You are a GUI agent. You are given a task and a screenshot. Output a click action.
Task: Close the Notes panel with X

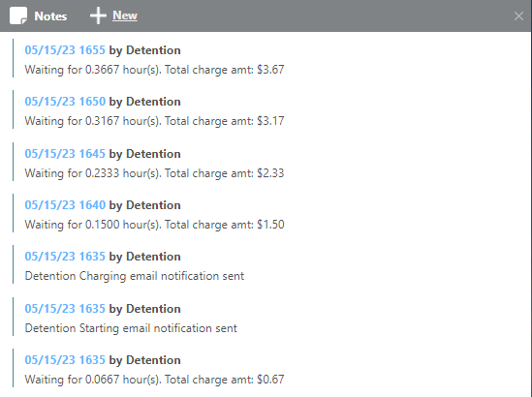[x=518, y=15]
